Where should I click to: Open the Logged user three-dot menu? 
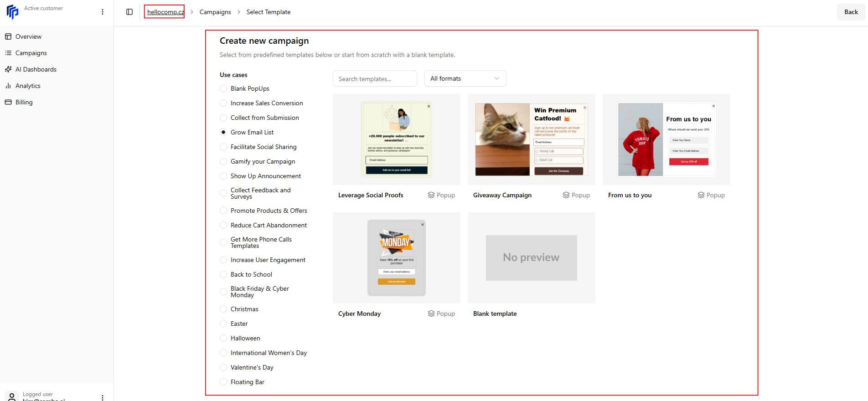103,397
